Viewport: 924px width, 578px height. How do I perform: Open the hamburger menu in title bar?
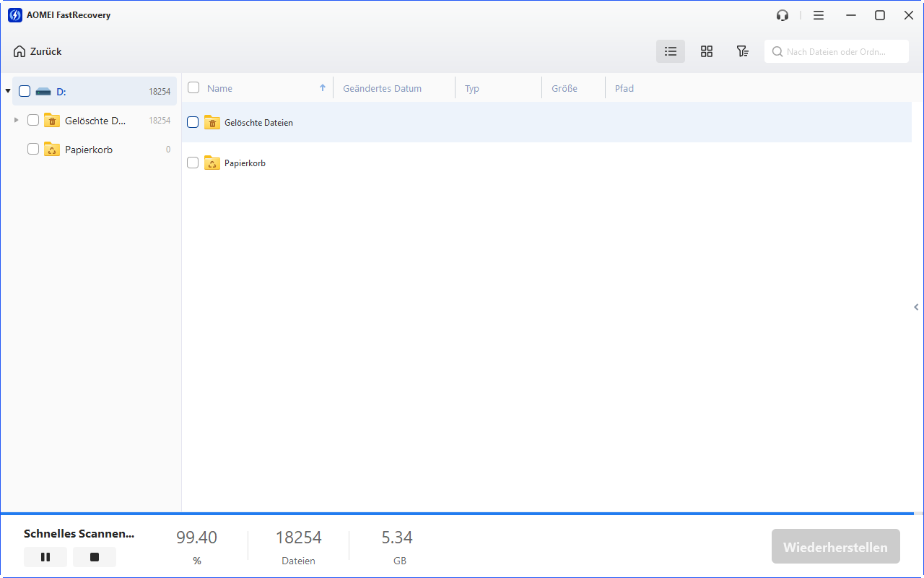pos(818,15)
